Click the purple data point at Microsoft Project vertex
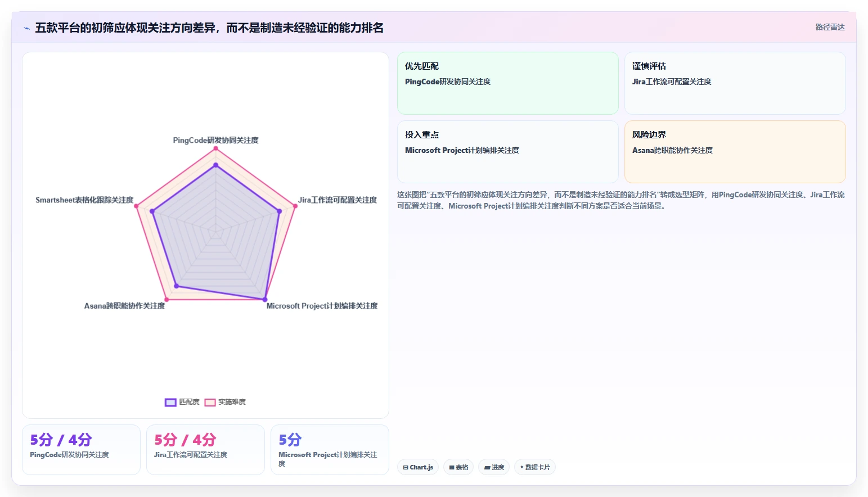 click(x=265, y=299)
